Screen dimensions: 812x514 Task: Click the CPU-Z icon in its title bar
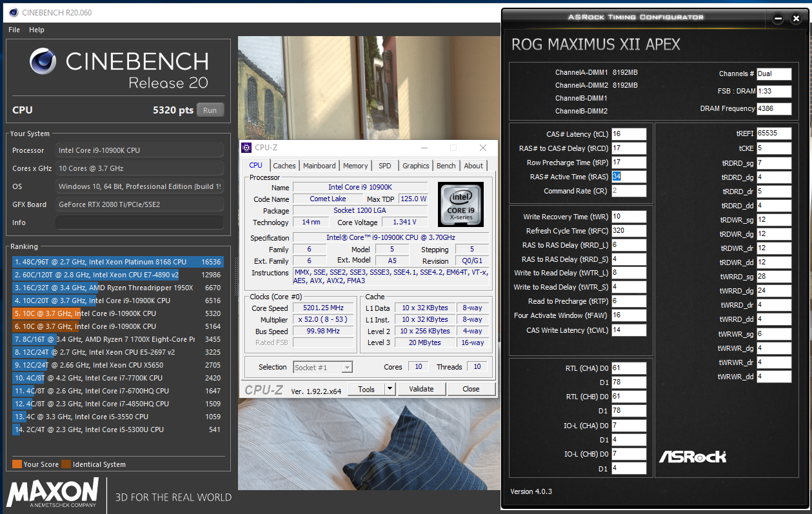246,148
